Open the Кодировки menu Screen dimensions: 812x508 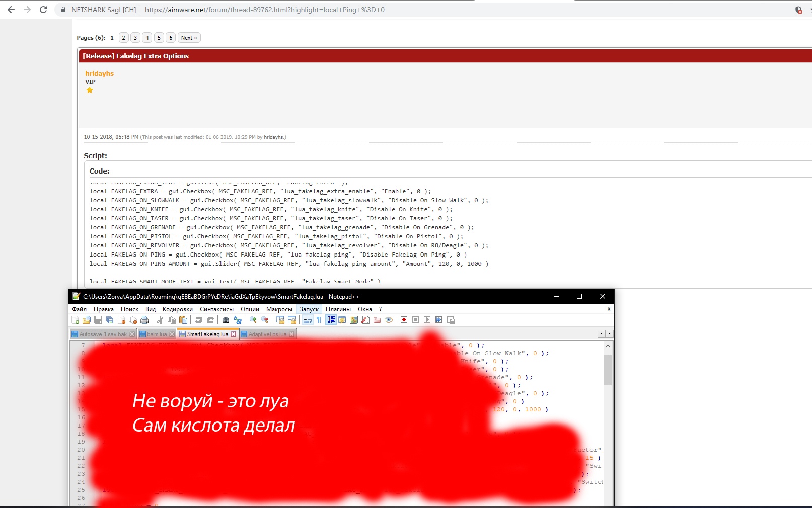coord(177,309)
